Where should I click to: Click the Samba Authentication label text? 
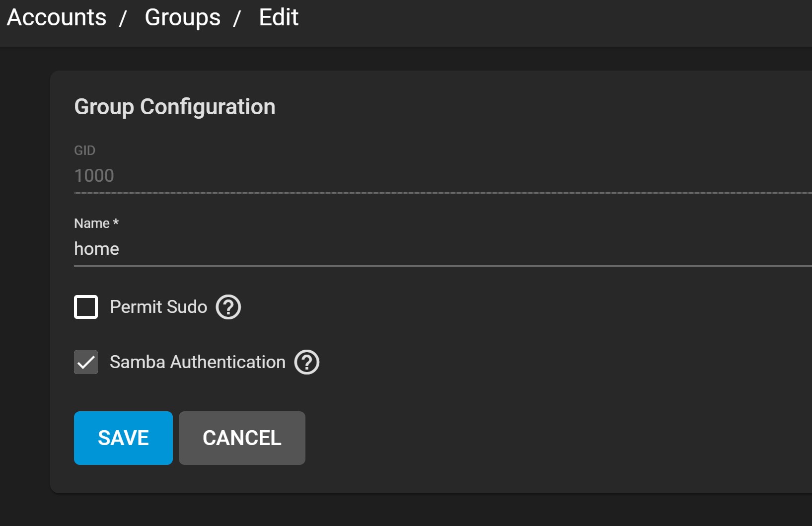[198, 362]
